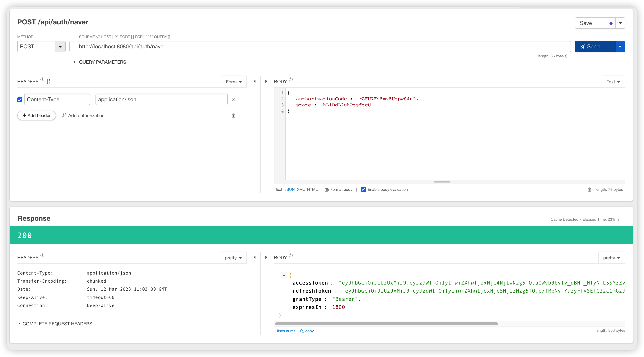644x357 pixels.
Task: Click the copy icon under the response body
Action: point(307,331)
